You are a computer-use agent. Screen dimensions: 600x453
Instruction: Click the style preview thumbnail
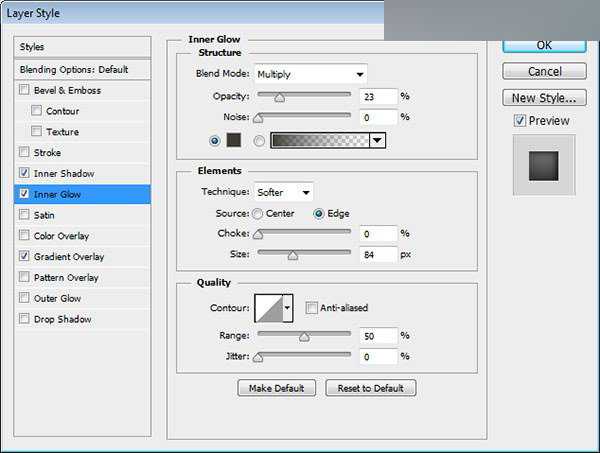543,166
